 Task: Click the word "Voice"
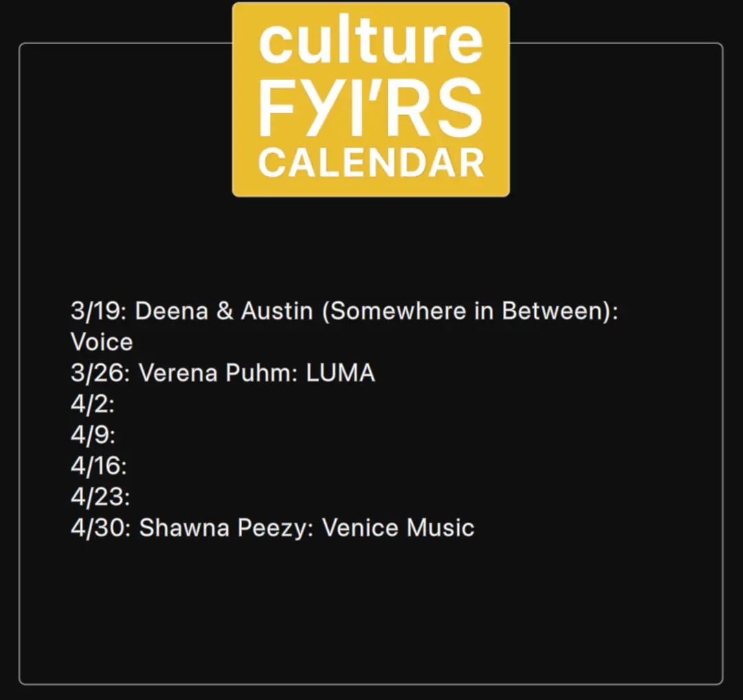coord(102,342)
